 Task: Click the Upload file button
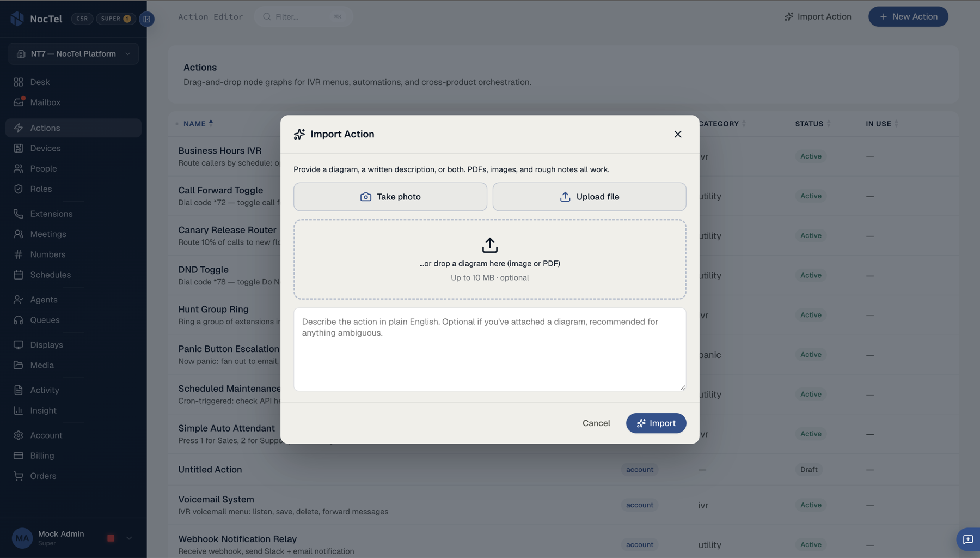(590, 197)
